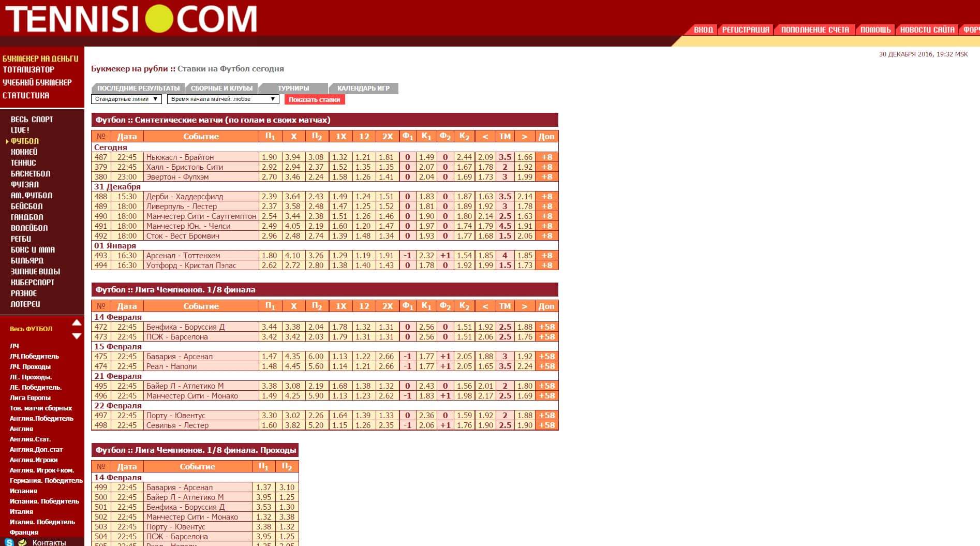Switch to Последние результаты tab

point(138,88)
